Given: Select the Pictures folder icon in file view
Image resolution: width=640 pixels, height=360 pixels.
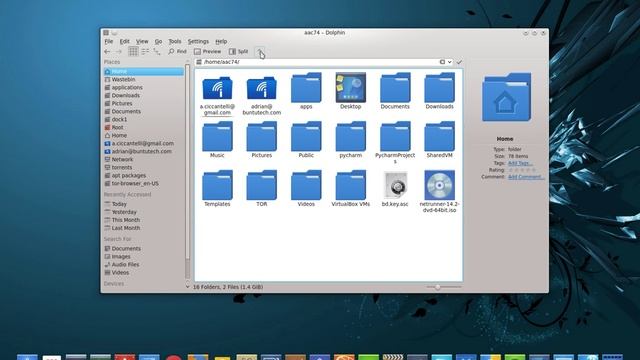Looking at the screenshot, I should [x=262, y=136].
